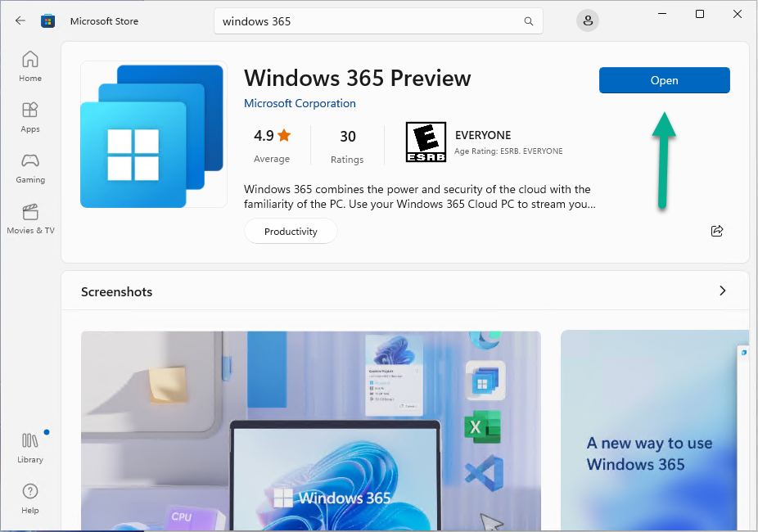Click the Windows 365 Preview title
Screen dimensions: 758x532
click(357, 79)
